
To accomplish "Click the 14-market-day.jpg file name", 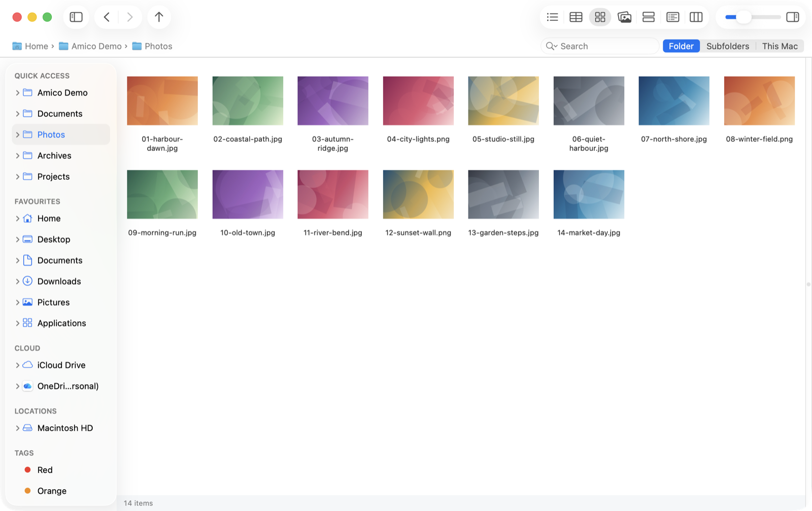I will point(589,233).
